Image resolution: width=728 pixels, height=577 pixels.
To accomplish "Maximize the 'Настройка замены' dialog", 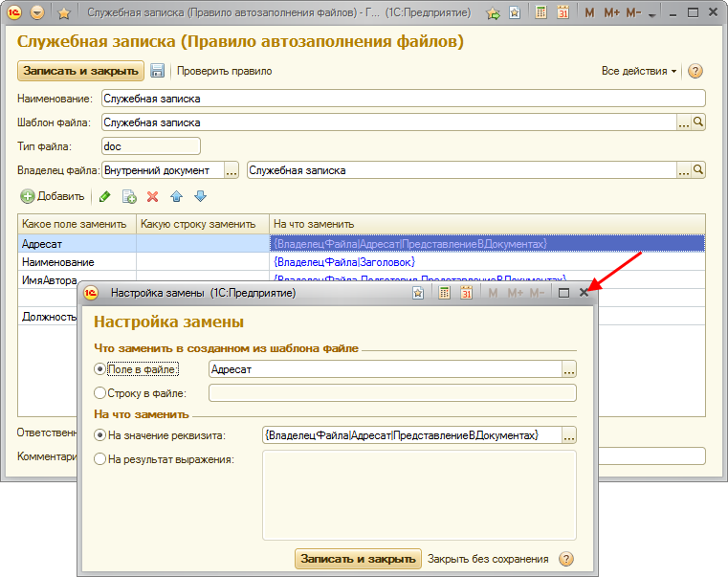I will click(x=563, y=293).
